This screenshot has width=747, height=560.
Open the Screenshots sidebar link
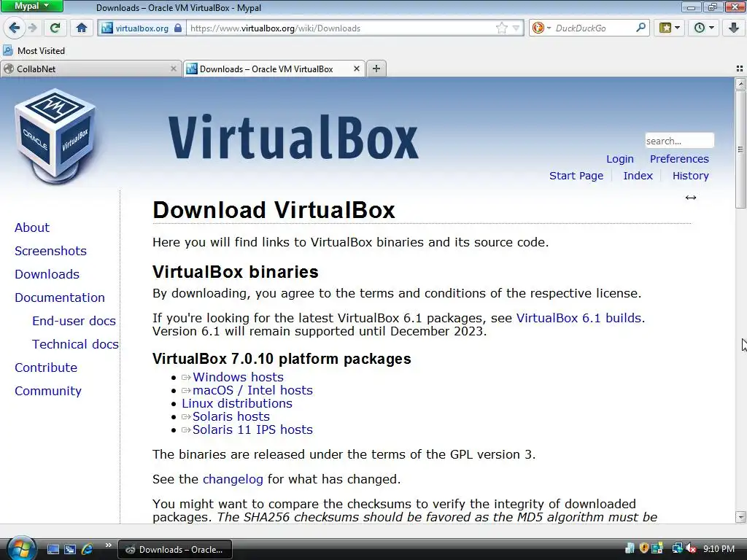(50, 251)
